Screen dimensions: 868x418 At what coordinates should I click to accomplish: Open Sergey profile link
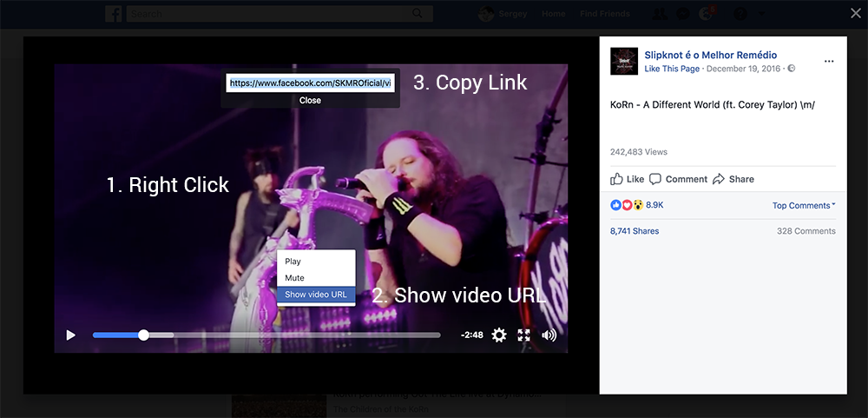(x=503, y=14)
